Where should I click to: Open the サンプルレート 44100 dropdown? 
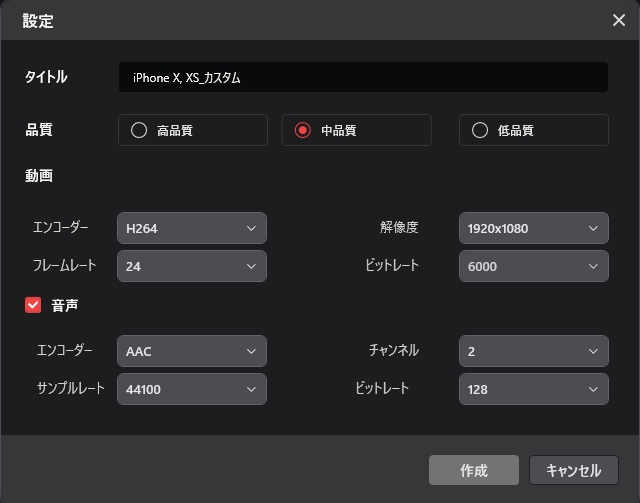(192, 389)
